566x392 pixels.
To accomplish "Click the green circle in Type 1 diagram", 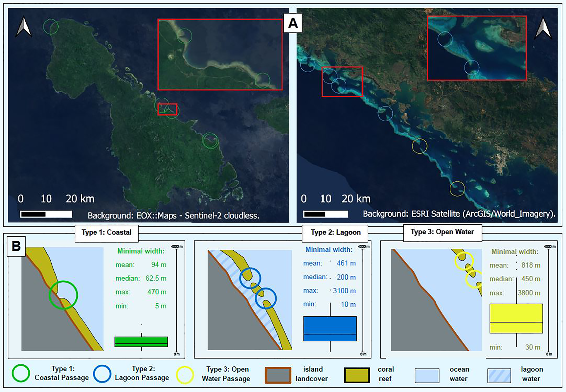I will click(63, 295).
